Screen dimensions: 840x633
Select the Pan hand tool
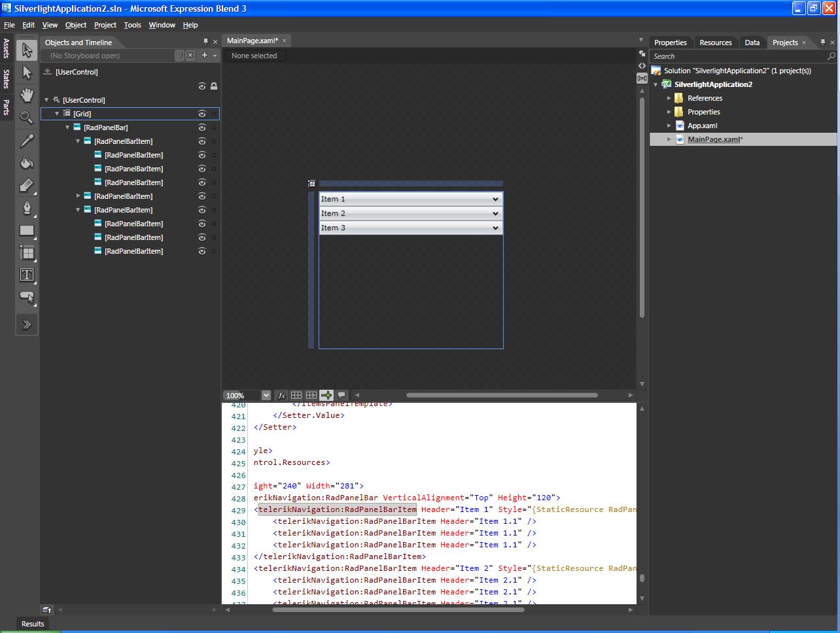point(27,95)
